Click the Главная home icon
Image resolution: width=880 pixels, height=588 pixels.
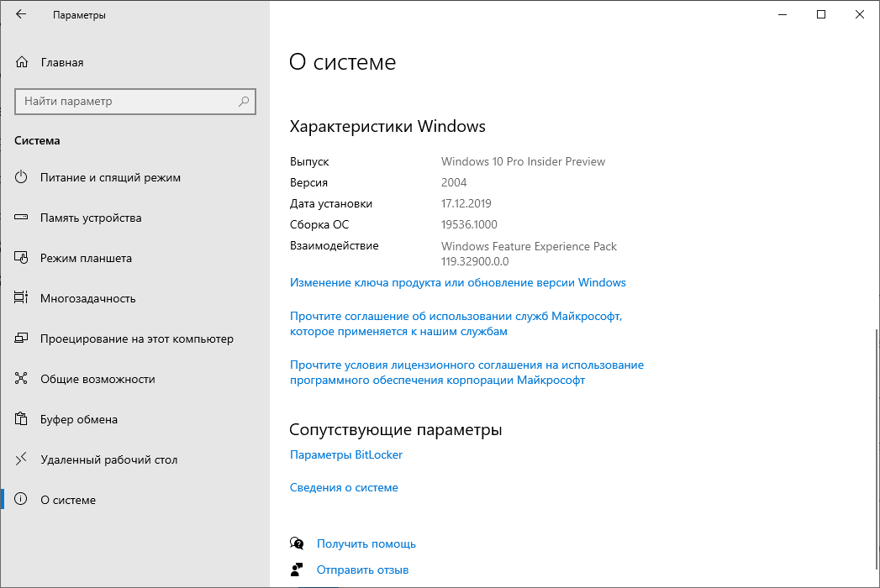click(x=23, y=62)
